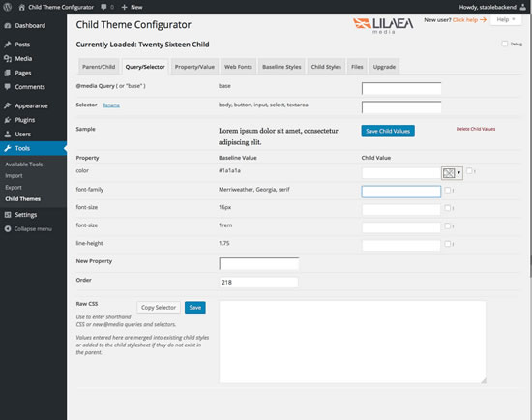532x420 pixels.
Task: Open the color picker dropdown arrow
Action: pos(458,173)
